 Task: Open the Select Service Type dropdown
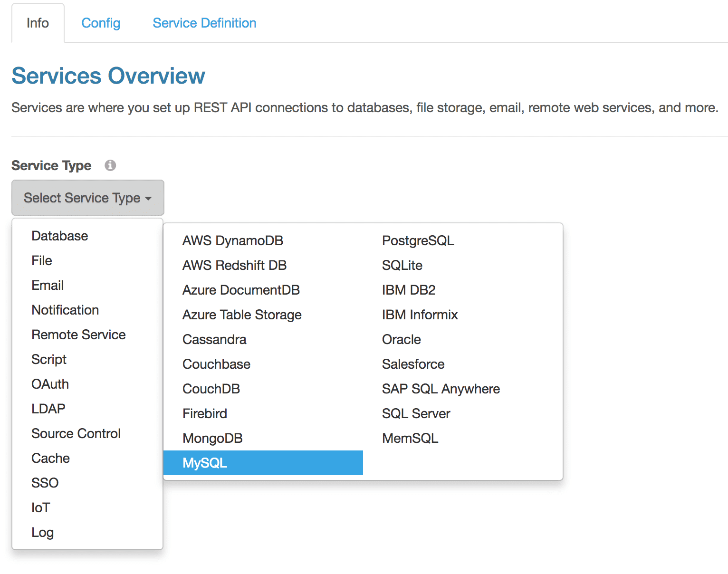coord(88,198)
